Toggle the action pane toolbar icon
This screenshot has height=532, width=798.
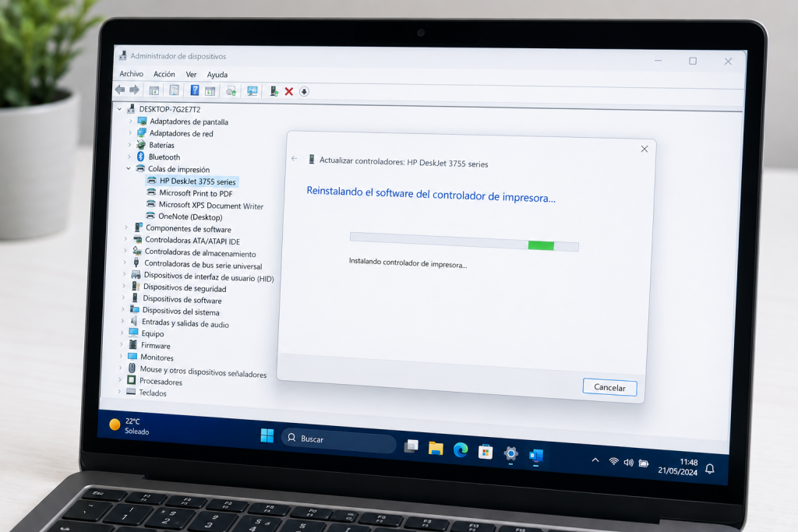point(210,91)
